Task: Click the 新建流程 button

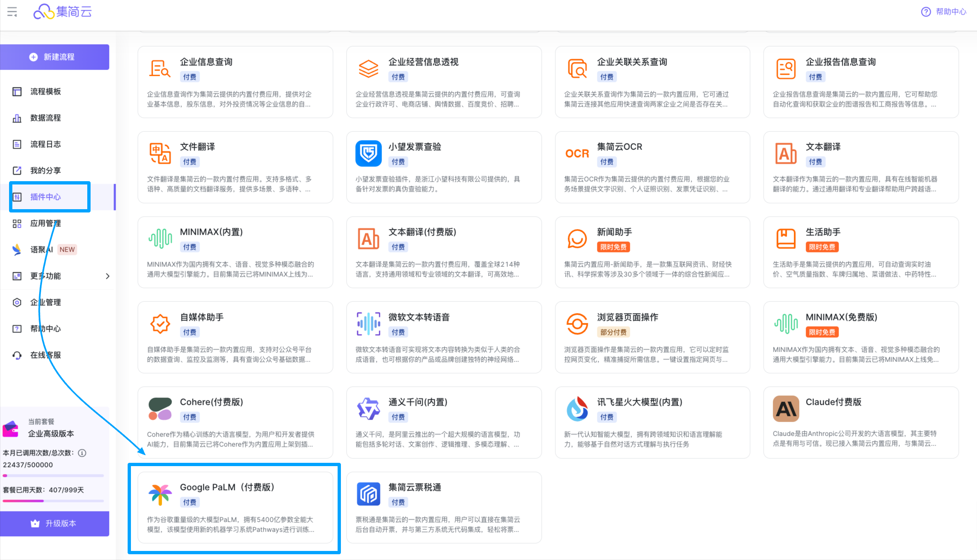Action: (x=55, y=57)
